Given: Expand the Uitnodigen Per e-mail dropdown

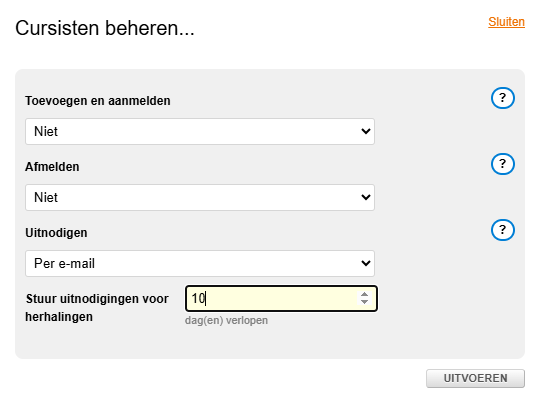Looking at the screenshot, I should pos(200,264).
